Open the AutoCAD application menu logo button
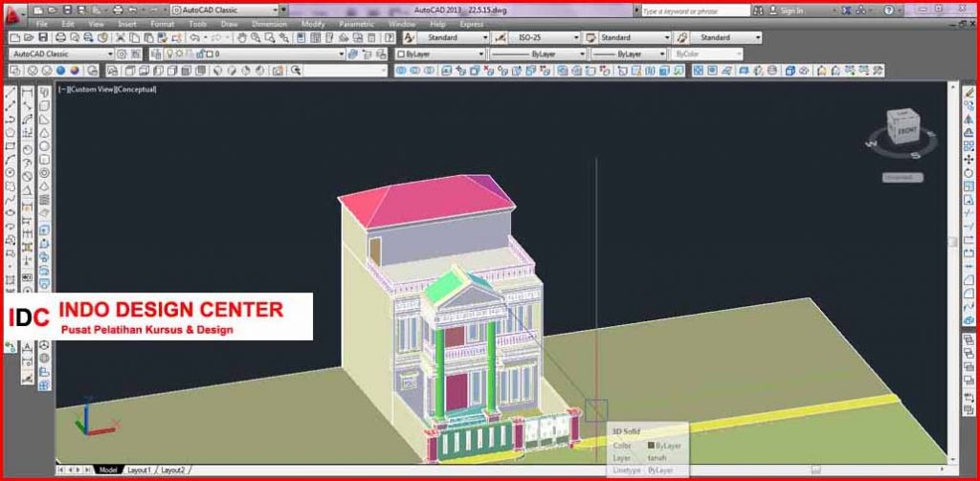Image resolution: width=980 pixels, height=481 pixels. [13, 15]
